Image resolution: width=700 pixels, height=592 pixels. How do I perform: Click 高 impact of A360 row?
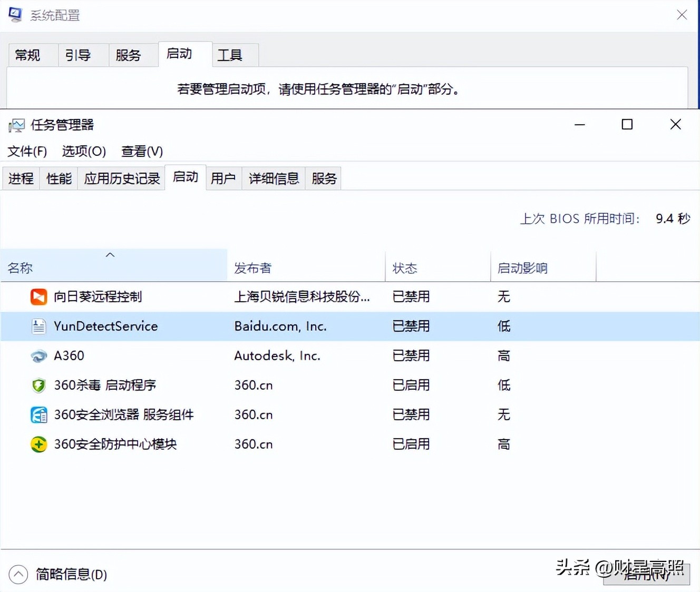tap(504, 356)
